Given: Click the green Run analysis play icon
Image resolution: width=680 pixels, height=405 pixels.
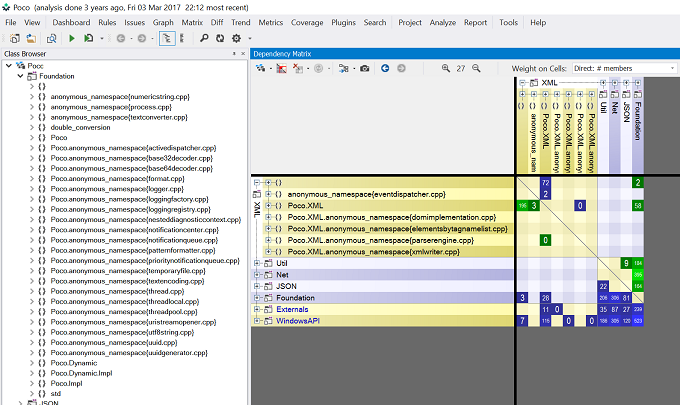Looking at the screenshot, I should [x=72, y=39].
